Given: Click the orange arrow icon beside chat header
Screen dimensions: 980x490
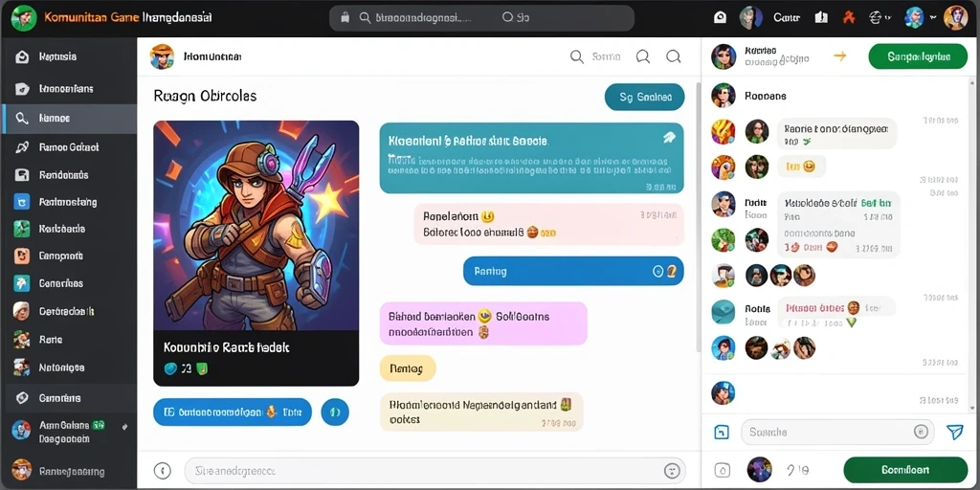Looking at the screenshot, I should (840, 56).
